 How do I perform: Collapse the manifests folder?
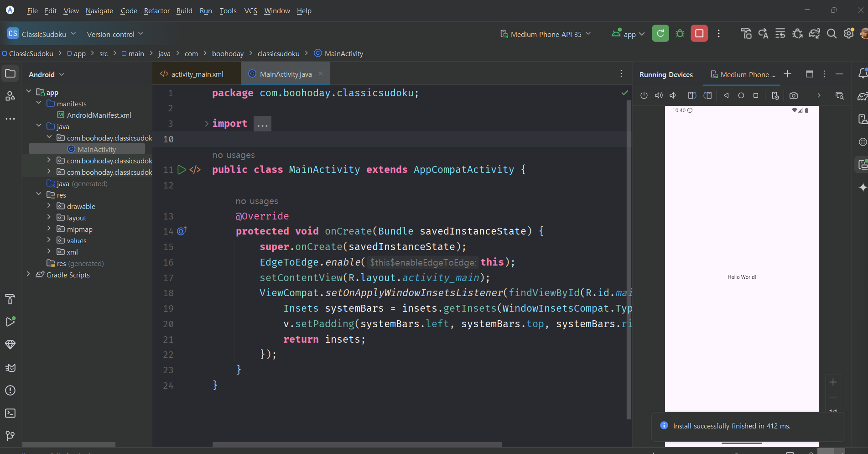point(39,103)
